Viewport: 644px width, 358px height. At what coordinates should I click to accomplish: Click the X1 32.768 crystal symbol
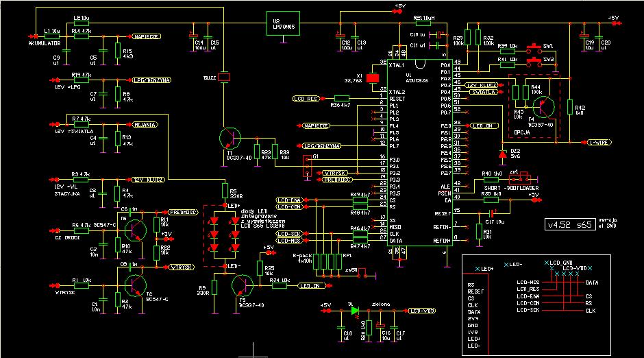click(x=373, y=77)
